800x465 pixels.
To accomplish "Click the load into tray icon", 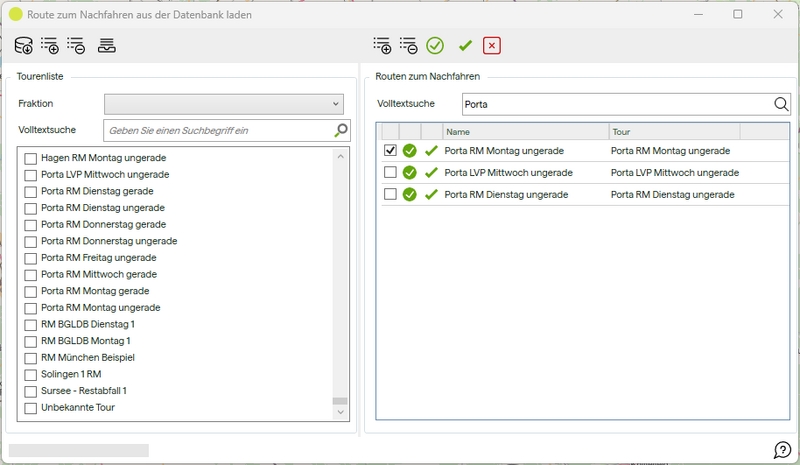I will (107, 45).
